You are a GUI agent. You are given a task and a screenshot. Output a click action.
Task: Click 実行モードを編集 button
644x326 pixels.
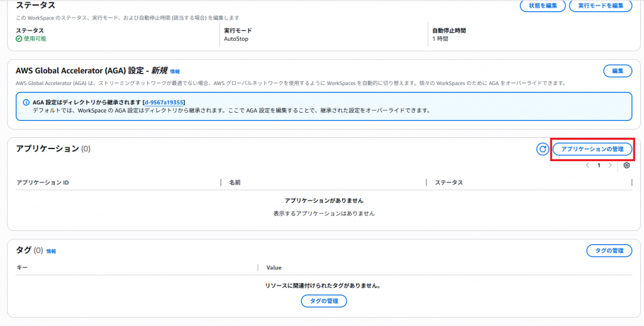[600, 6]
